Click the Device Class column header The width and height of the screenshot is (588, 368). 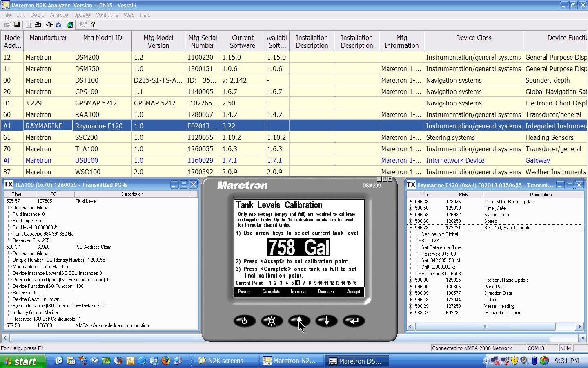click(x=474, y=41)
